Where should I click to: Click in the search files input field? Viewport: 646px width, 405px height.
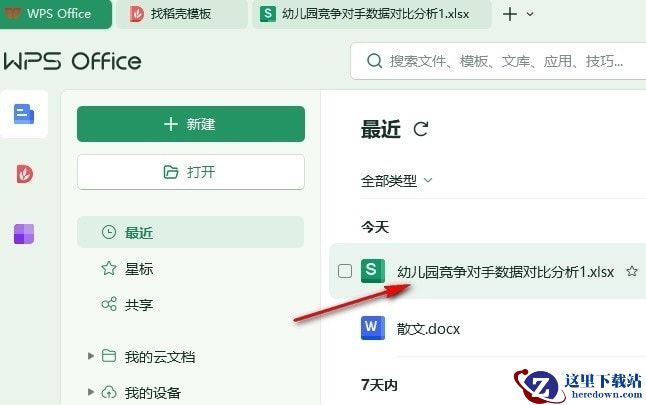coord(499,61)
